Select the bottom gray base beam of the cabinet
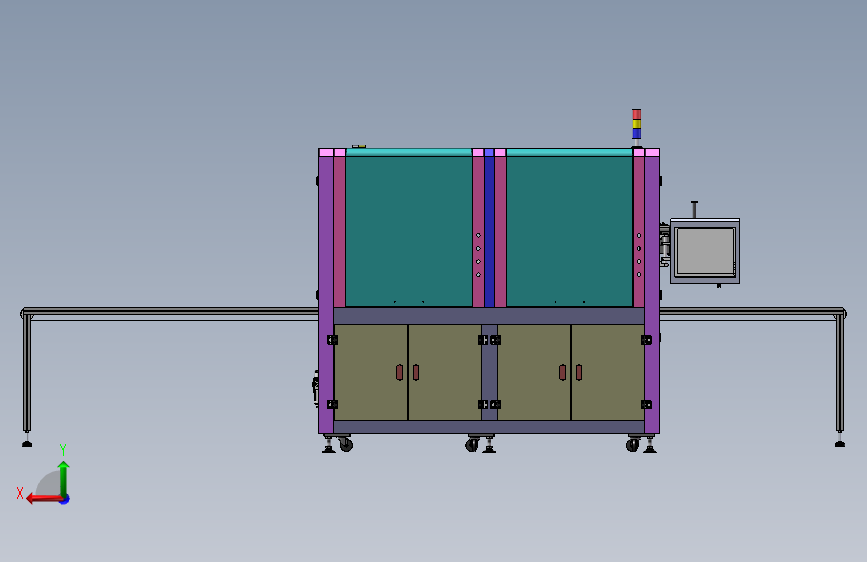 point(489,427)
